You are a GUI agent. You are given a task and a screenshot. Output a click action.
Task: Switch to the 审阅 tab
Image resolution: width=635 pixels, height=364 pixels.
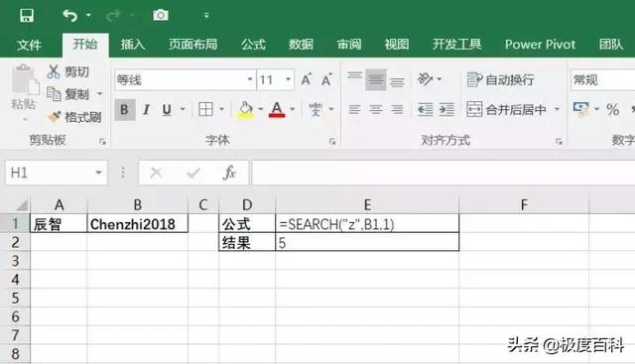[349, 44]
